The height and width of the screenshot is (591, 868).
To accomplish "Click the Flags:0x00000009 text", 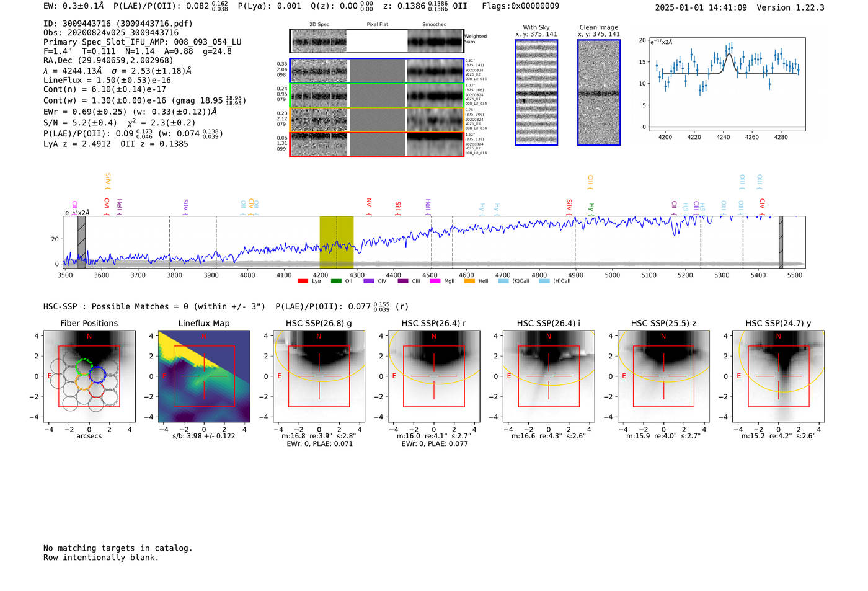I will [x=521, y=6].
